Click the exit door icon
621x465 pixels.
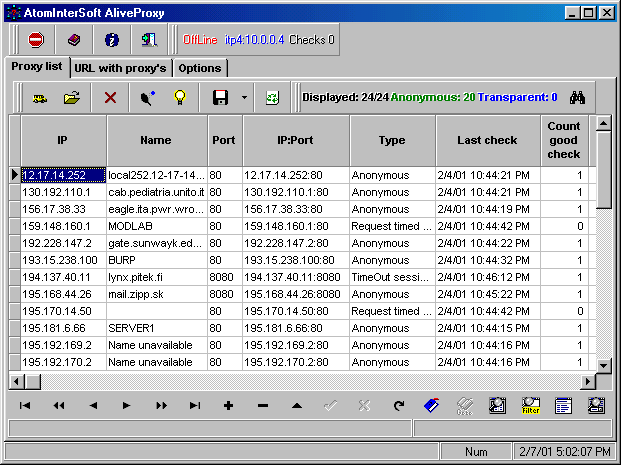tap(149, 40)
